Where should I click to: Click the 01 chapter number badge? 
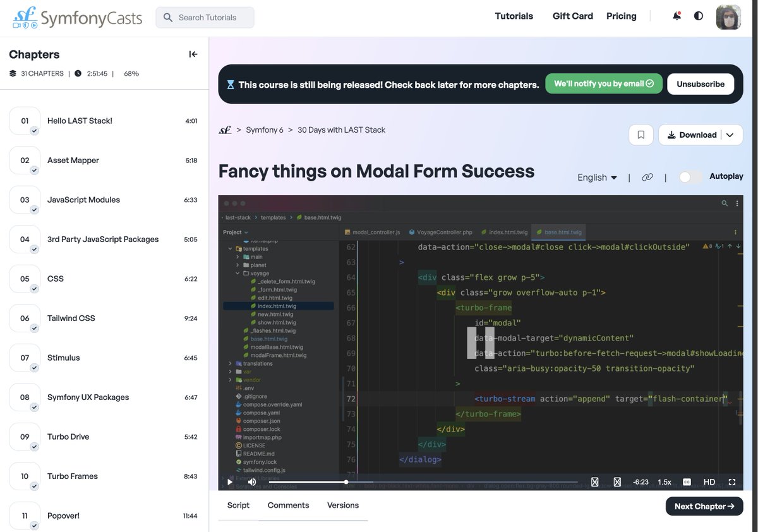click(25, 121)
